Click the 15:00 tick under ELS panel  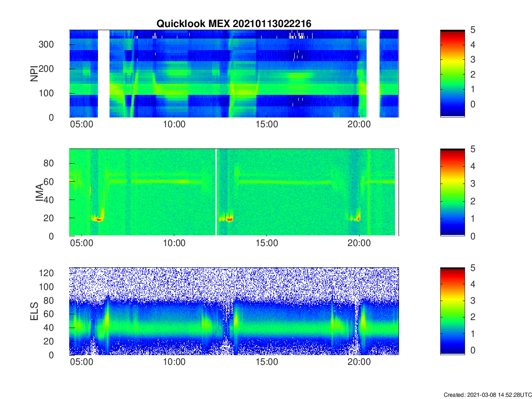267,362
